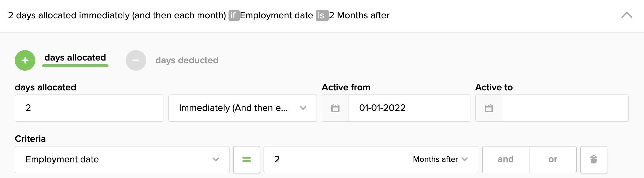Click the empty Active to date field
This screenshot has width=644, height=178.
[565, 108]
